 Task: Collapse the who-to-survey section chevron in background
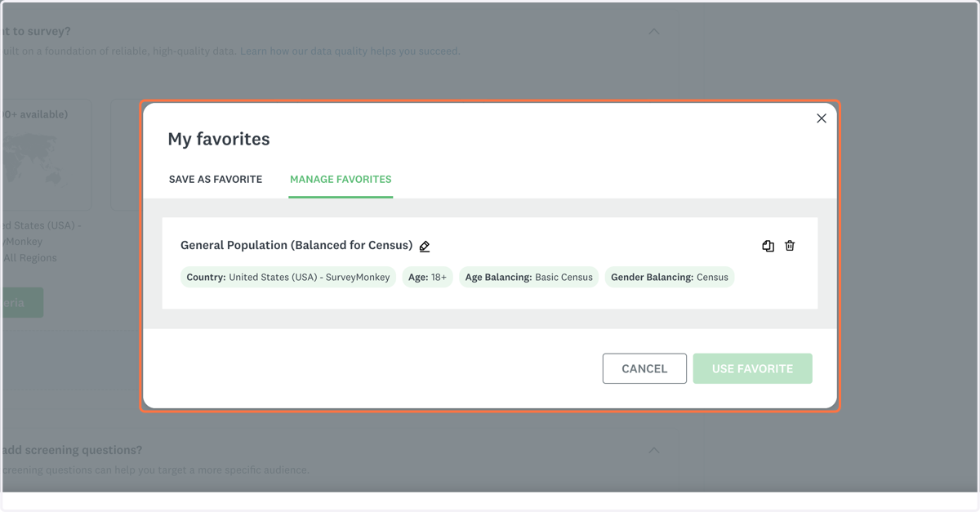pos(654,32)
